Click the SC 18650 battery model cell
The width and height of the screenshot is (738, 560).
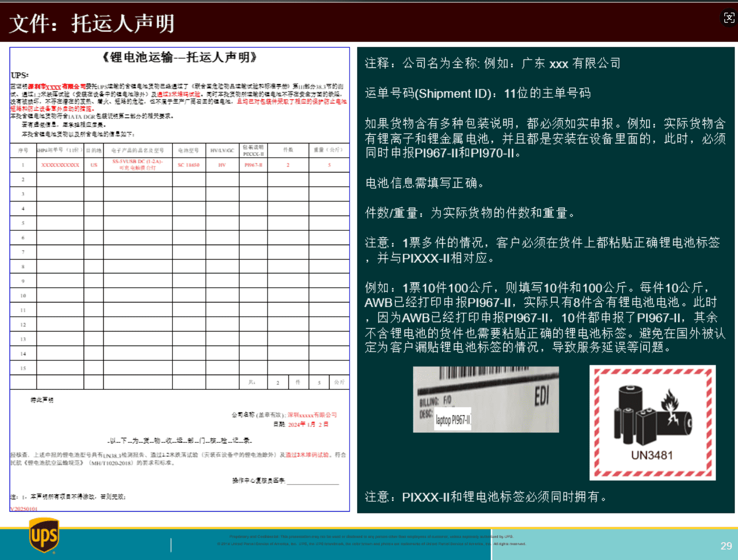[x=189, y=165]
